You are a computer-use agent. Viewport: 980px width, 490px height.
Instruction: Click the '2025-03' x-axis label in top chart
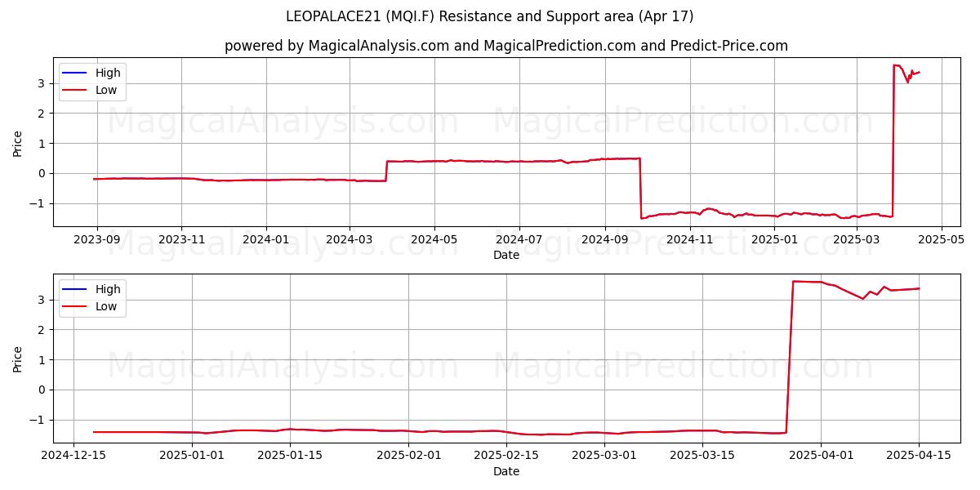pos(857,240)
